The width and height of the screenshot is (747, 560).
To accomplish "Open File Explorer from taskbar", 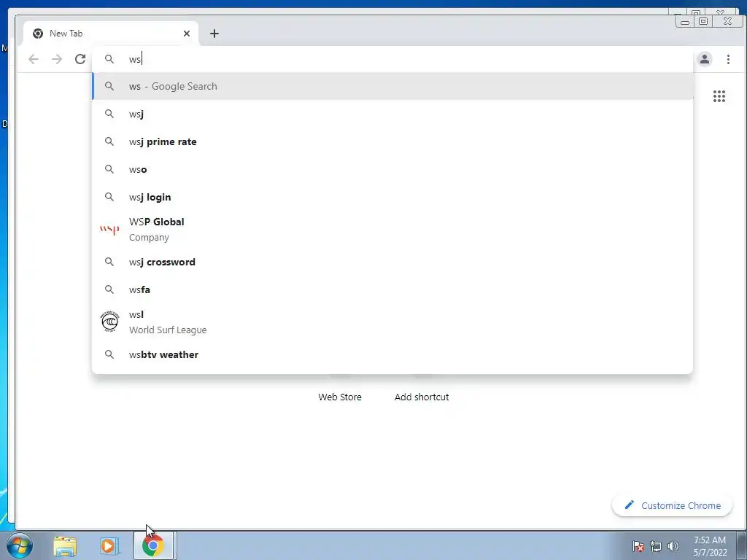I will tap(65, 546).
